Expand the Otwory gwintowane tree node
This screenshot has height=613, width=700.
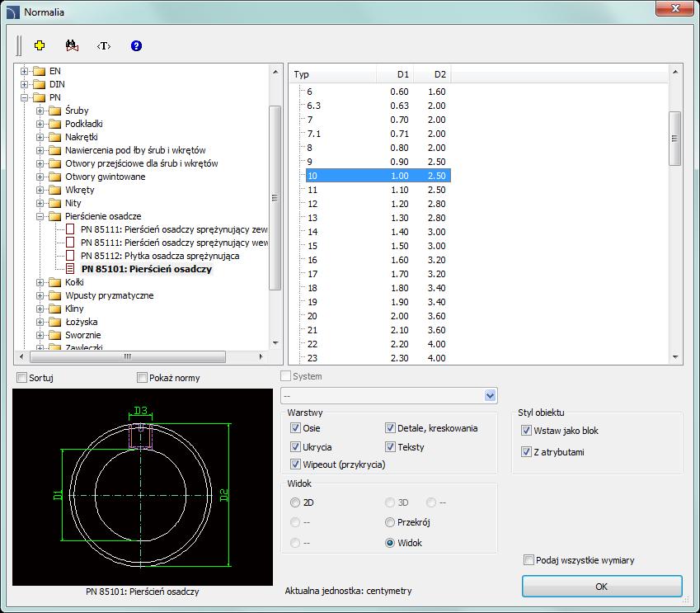[x=40, y=177]
